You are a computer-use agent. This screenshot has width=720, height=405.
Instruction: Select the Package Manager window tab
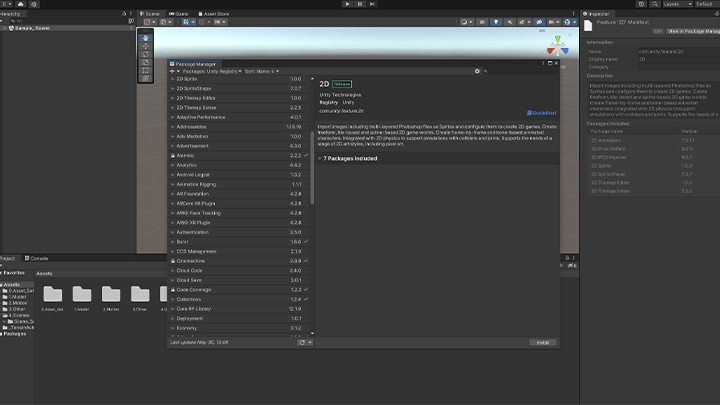[192, 64]
